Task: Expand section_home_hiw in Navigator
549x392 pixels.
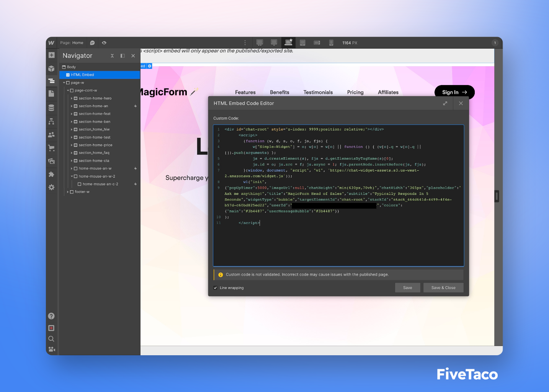Action: click(72, 129)
